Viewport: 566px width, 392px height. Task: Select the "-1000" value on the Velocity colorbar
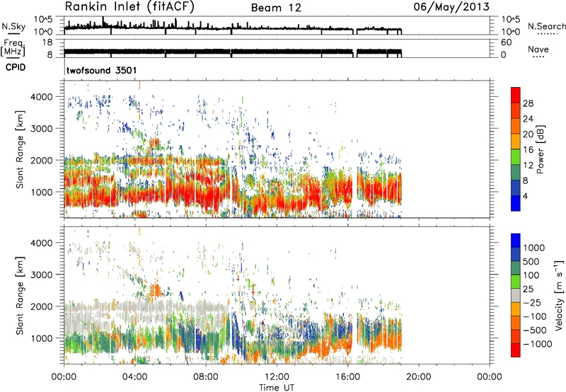point(537,344)
